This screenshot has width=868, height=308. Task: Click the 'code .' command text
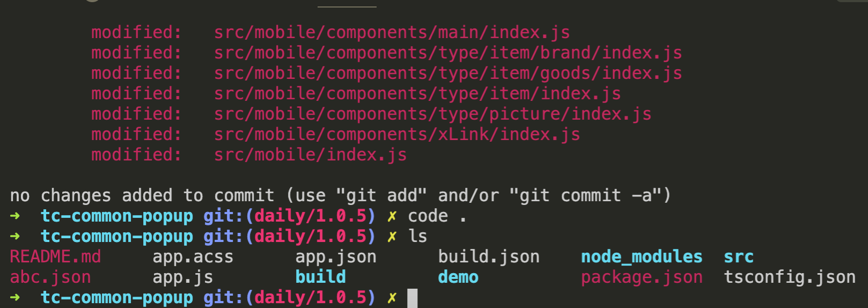[437, 216]
